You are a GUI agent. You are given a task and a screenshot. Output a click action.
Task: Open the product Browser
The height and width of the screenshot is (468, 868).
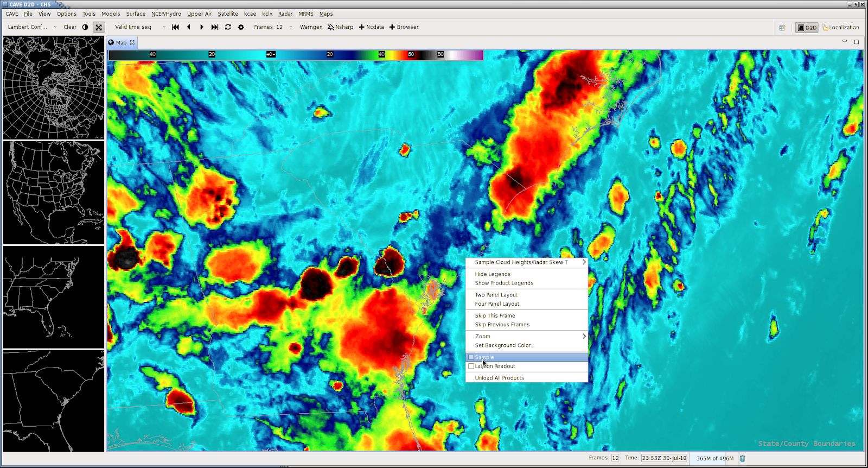pos(404,27)
